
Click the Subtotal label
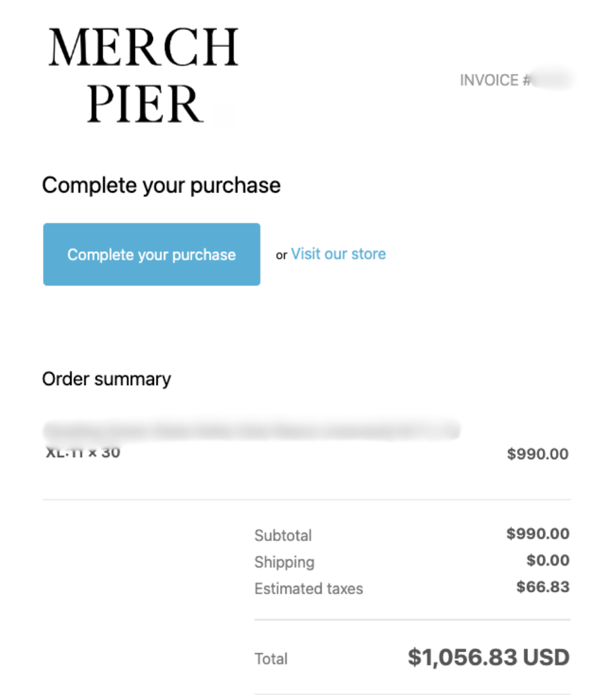click(283, 536)
